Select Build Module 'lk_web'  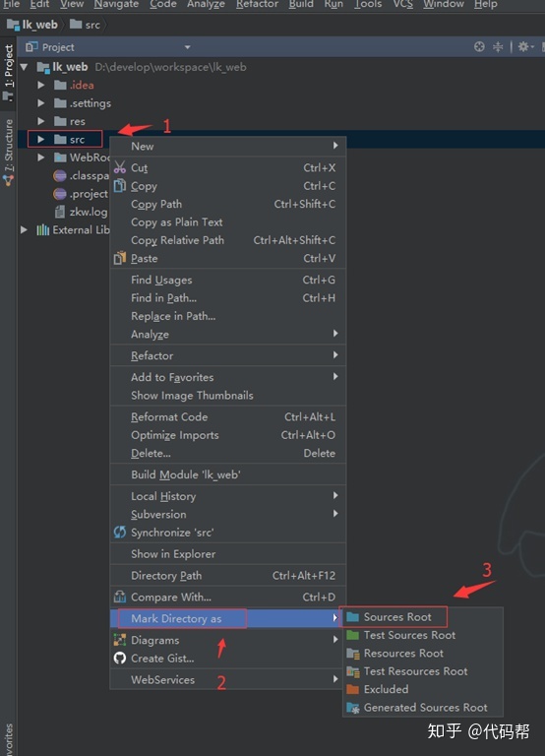[228, 474]
